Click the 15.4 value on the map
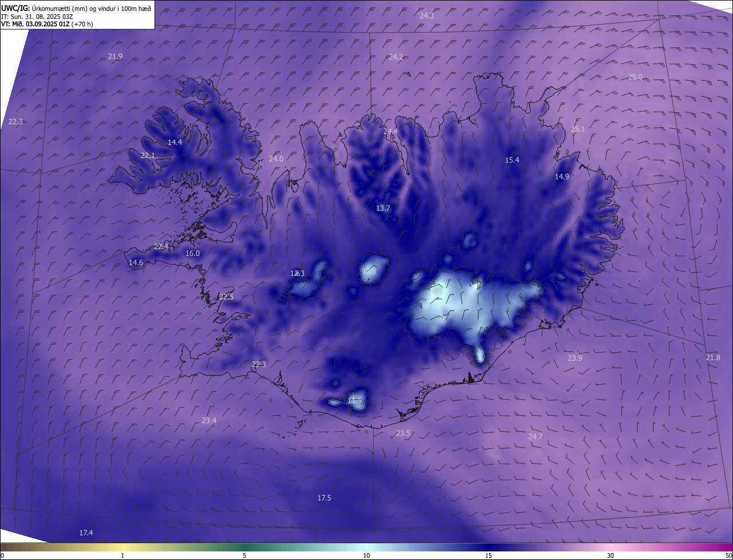Screen dimensions: 733x560 tap(512, 160)
